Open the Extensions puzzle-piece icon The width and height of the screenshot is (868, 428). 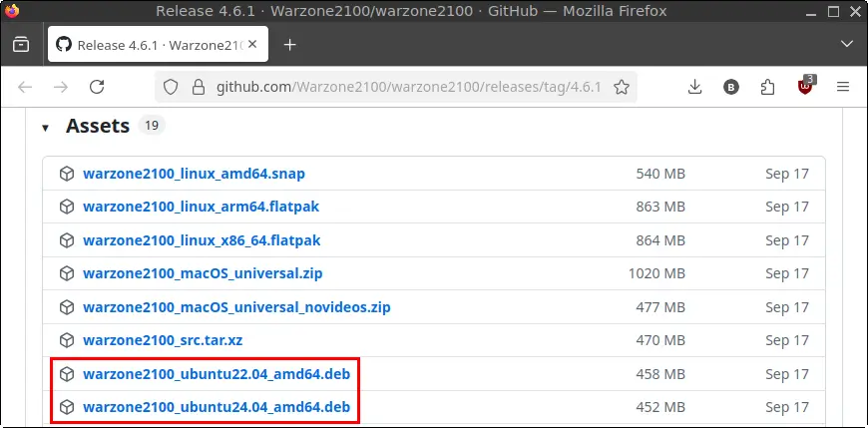point(767,87)
